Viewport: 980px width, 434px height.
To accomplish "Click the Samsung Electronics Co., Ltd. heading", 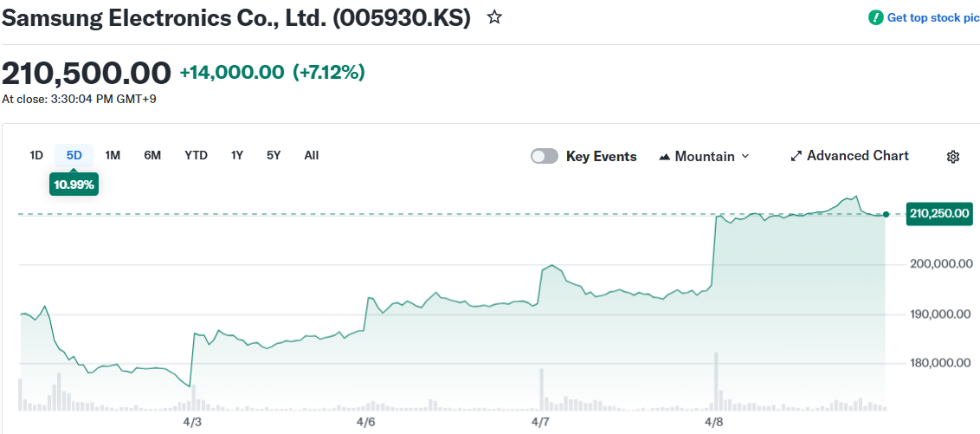I will [235, 17].
